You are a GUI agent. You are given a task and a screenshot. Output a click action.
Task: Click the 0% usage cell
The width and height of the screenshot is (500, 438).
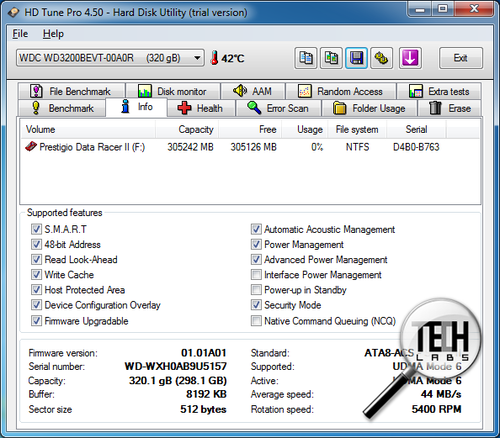tap(317, 147)
